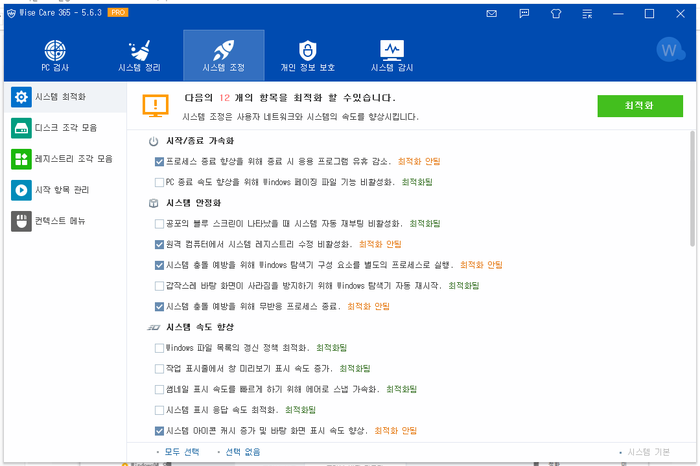Viewport: 700px width, 466px height.
Task: Click the 시스템 안정화 section heading
Action: click(x=193, y=203)
